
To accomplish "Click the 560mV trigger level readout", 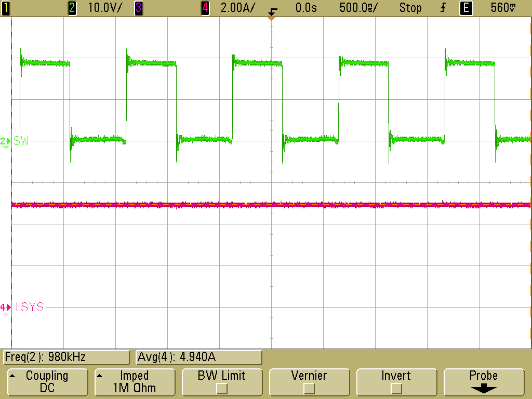I will tap(503, 8).
